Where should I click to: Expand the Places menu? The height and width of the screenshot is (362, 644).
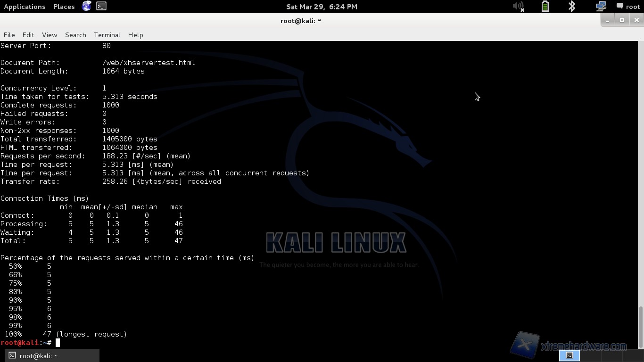pos(64,7)
